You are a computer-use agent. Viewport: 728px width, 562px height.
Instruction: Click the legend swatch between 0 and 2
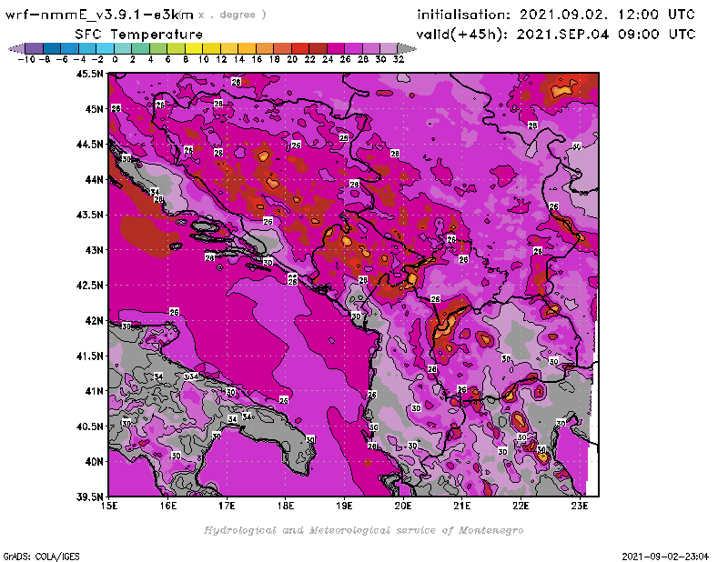123,48
